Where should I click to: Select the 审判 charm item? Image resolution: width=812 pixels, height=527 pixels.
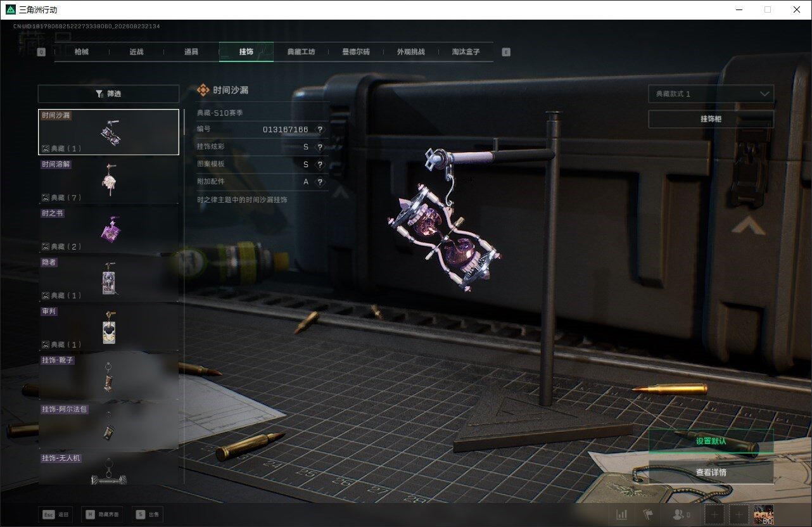[108, 327]
